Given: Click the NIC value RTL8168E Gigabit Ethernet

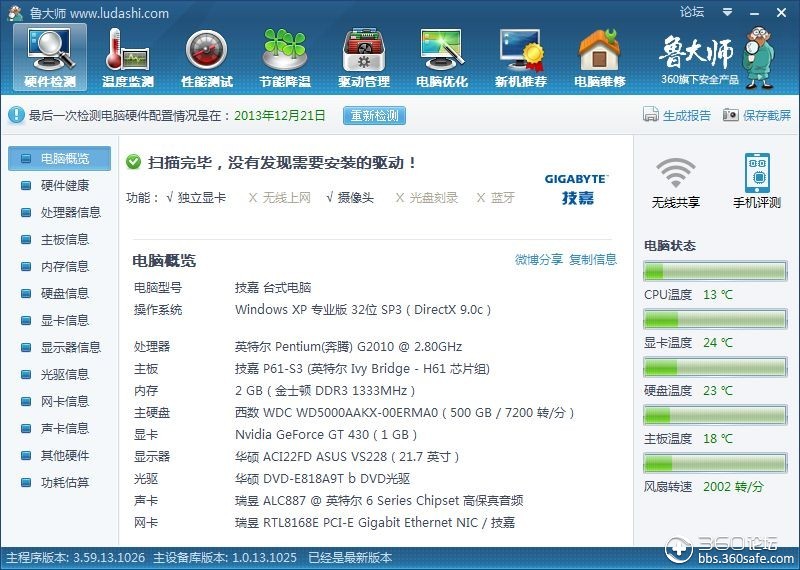Looking at the screenshot, I should pos(375,522).
